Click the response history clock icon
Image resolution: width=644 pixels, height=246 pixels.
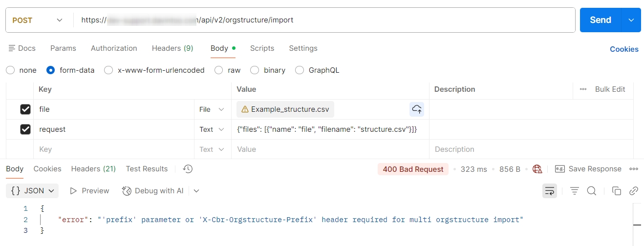pos(188,169)
